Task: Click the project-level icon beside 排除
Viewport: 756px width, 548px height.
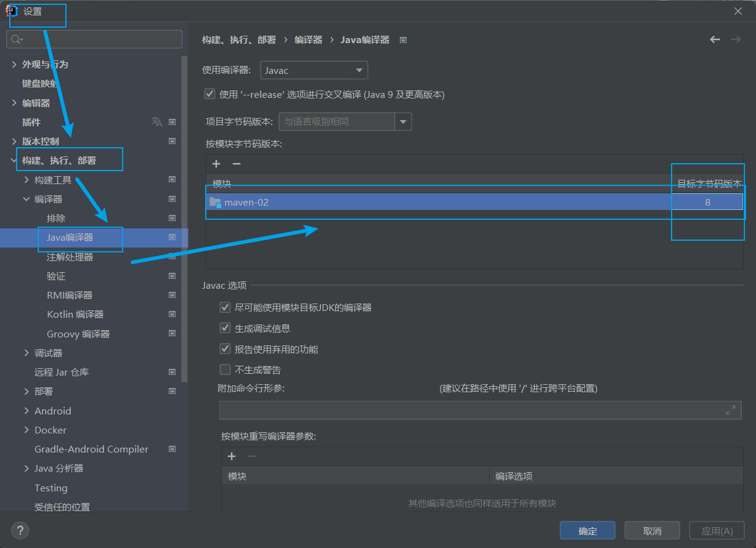Action: (173, 218)
